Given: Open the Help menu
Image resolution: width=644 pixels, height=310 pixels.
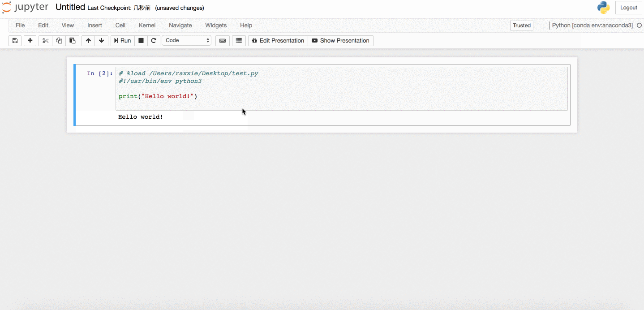Looking at the screenshot, I should coord(246,26).
